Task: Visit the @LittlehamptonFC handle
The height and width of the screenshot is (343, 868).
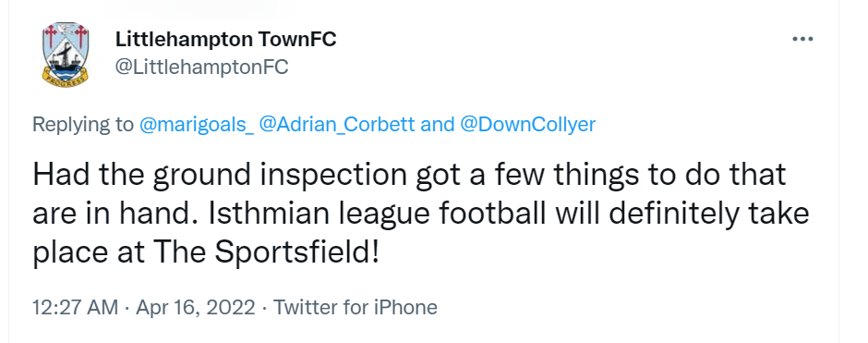Action: click(201, 67)
